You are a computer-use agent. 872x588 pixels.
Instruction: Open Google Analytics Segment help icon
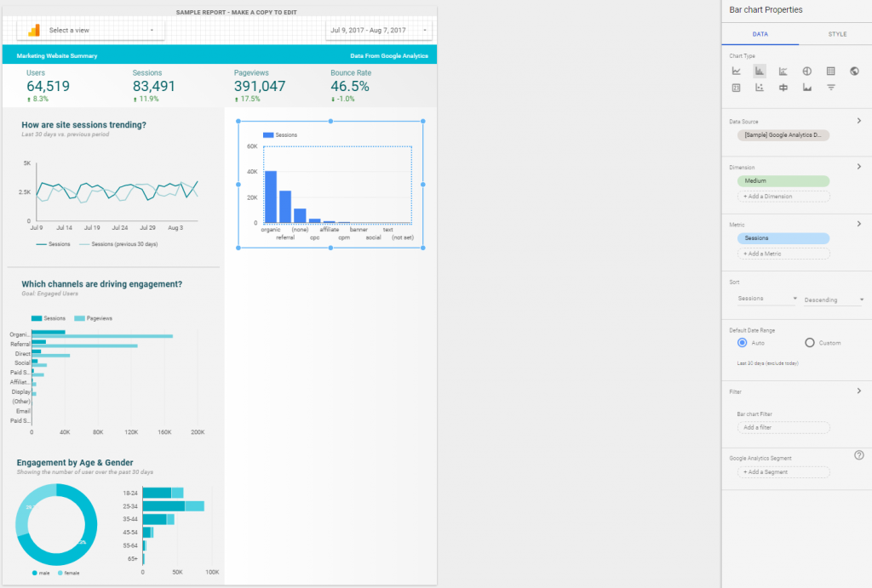pyautogui.click(x=859, y=455)
